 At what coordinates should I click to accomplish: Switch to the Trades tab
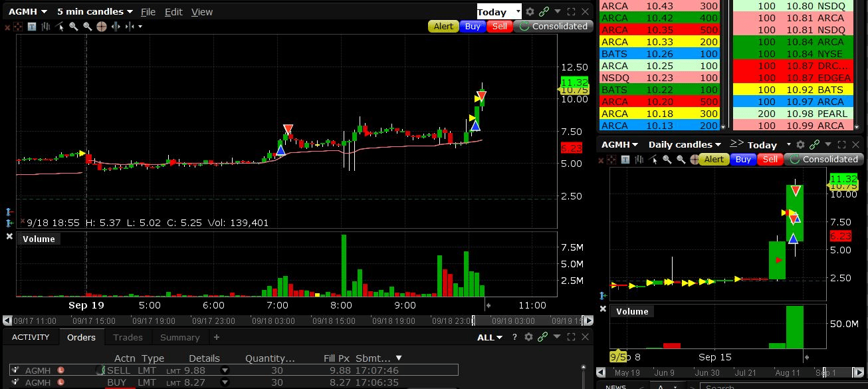point(128,337)
